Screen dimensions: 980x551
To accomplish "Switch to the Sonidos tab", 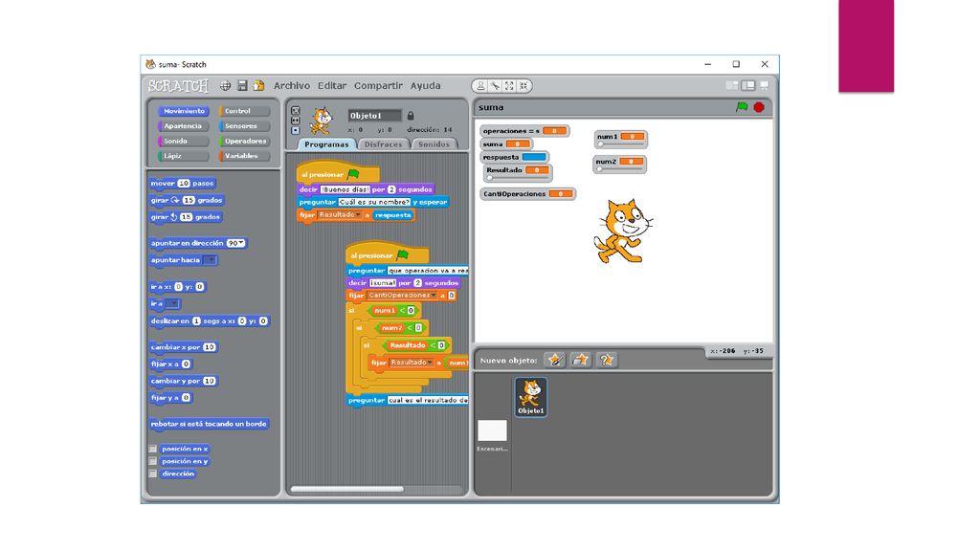I will (x=434, y=144).
